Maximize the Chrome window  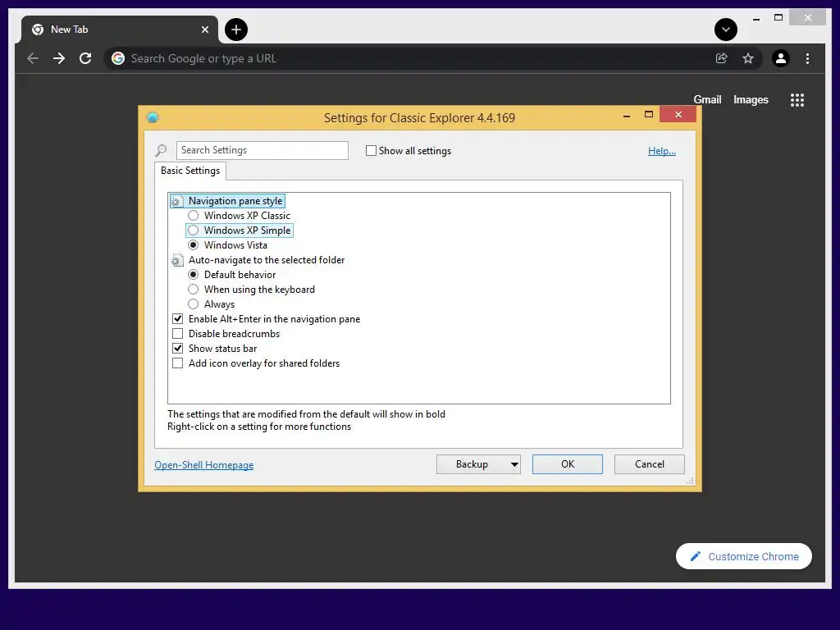[778, 18]
